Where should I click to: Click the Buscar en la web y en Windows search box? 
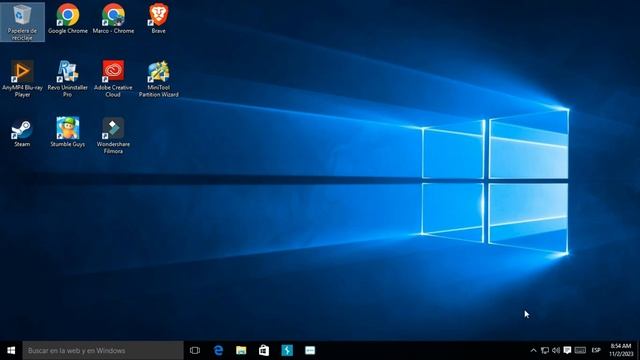(103, 350)
